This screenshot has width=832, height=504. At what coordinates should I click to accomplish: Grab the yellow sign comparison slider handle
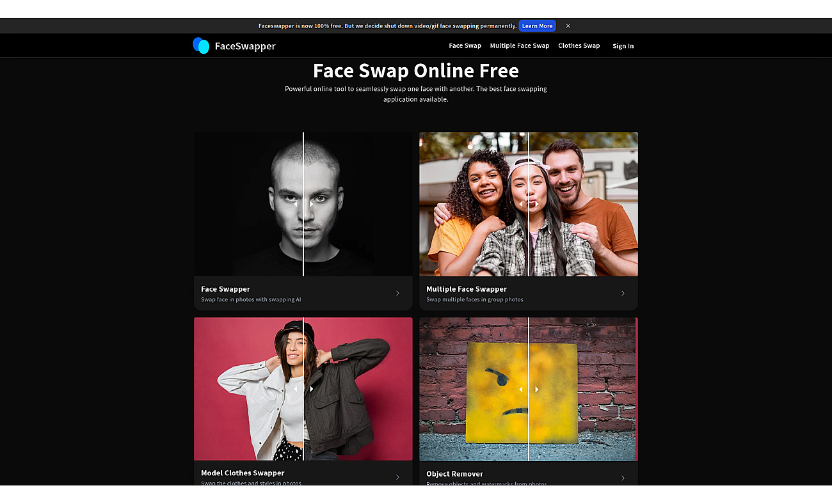point(529,389)
